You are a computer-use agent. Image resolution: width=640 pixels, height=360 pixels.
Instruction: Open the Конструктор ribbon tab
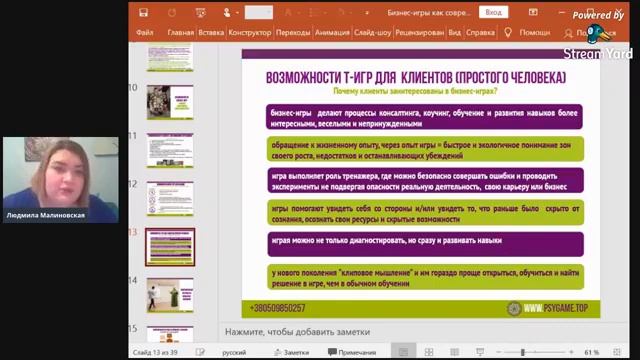point(250,32)
